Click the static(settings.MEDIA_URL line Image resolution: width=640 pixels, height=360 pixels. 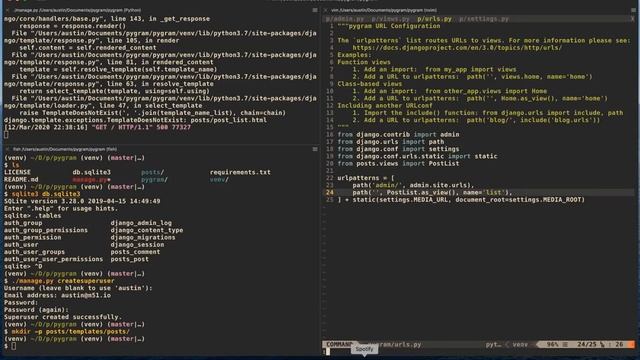(x=461, y=200)
